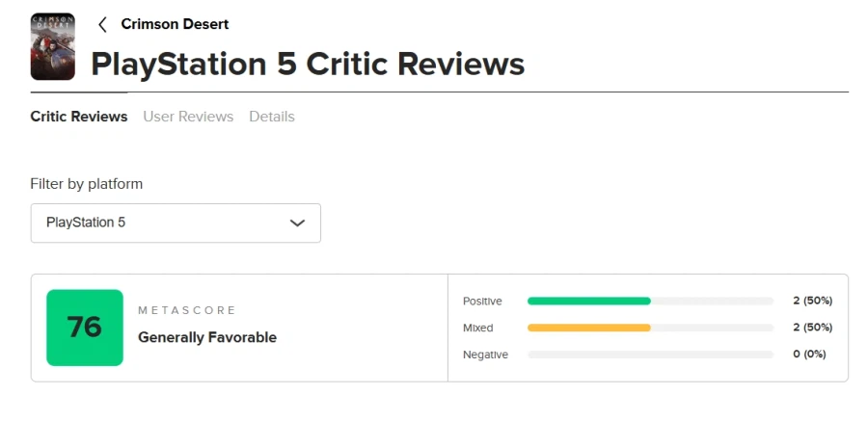The width and height of the screenshot is (868, 421).
Task: Click the METASCORE heading text
Action: (187, 310)
